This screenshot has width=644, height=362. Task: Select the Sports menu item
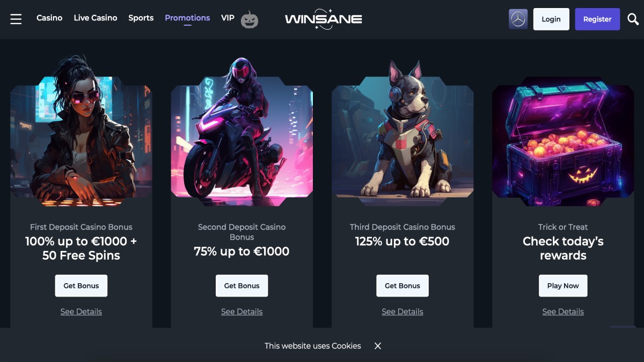point(141,18)
